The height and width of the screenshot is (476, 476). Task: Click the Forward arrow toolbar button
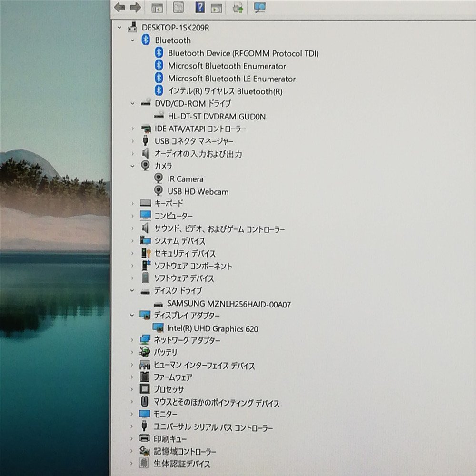click(x=135, y=7)
